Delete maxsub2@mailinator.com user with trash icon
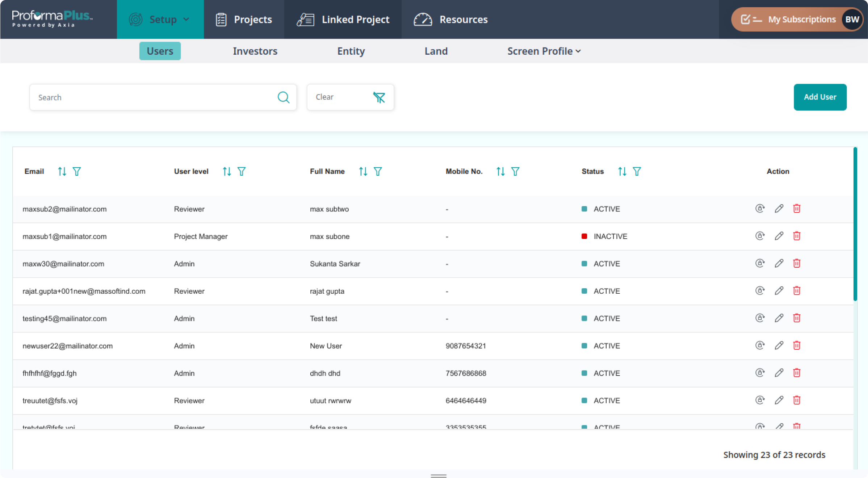 tap(797, 209)
